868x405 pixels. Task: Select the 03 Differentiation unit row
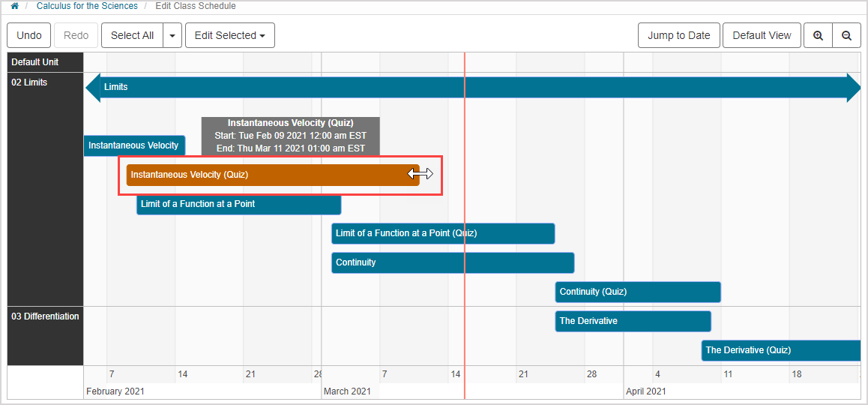pyautogui.click(x=45, y=316)
